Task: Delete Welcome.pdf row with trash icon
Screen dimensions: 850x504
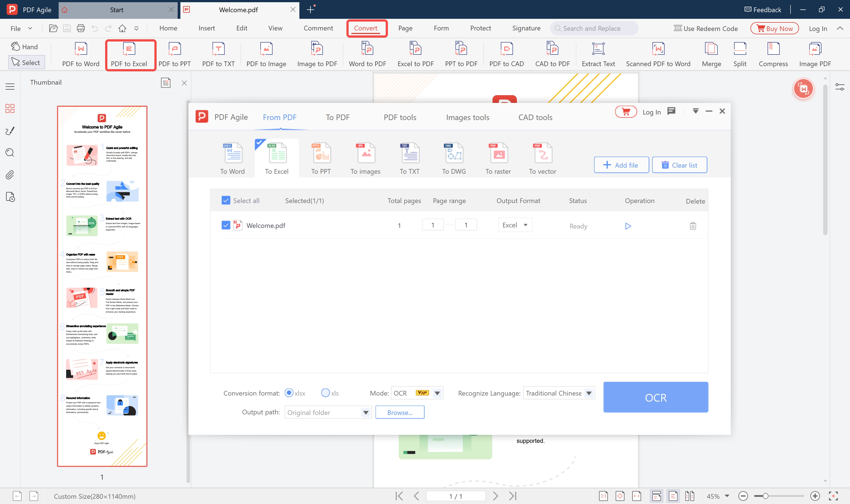Action: pyautogui.click(x=693, y=226)
